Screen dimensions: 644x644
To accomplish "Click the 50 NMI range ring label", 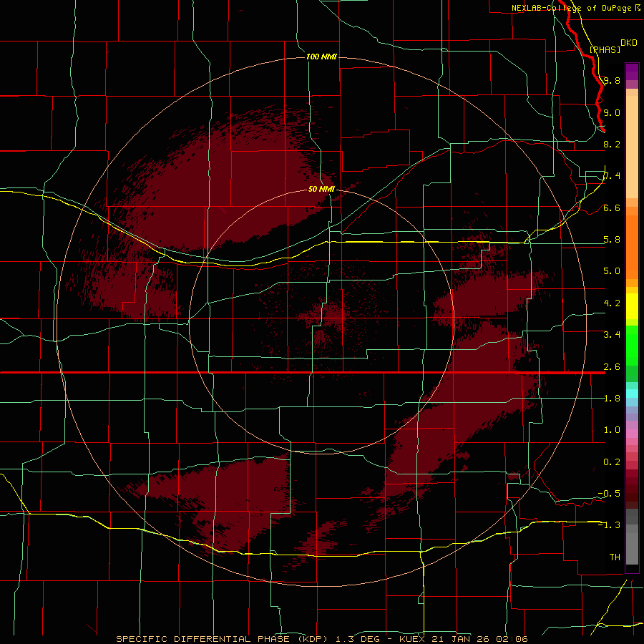I will (321, 189).
